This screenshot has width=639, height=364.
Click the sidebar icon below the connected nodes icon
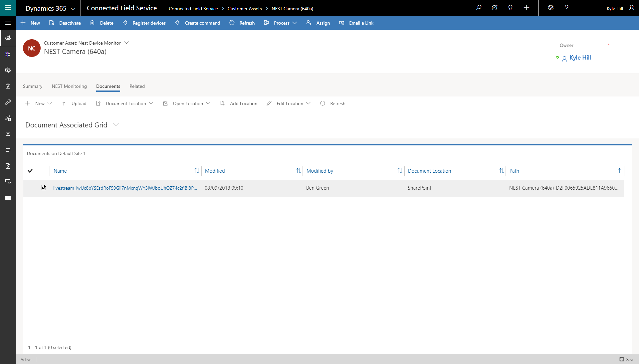[x=8, y=134]
